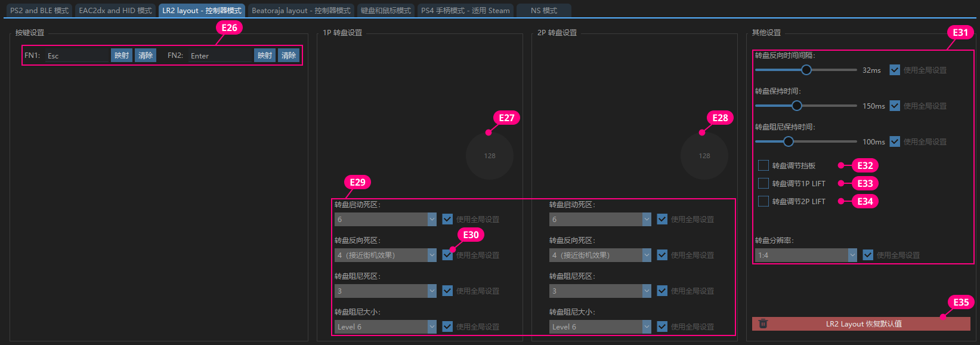Screen dimensions: 980x345
Task: Click the 转盘阻尼保持时间 slider handle
Action: [x=788, y=141]
